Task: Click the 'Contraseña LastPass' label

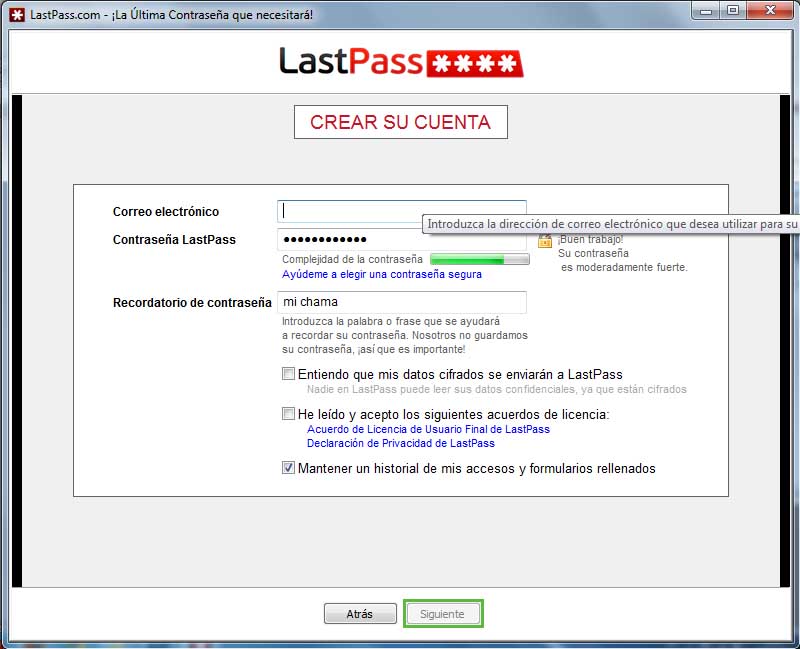Action: (x=174, y=240)
